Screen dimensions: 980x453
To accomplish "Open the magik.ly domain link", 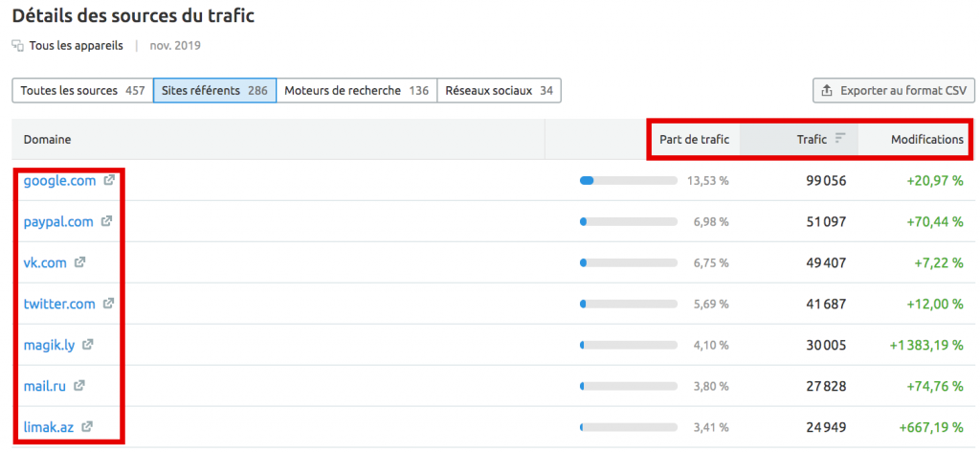I will point(50,345).
